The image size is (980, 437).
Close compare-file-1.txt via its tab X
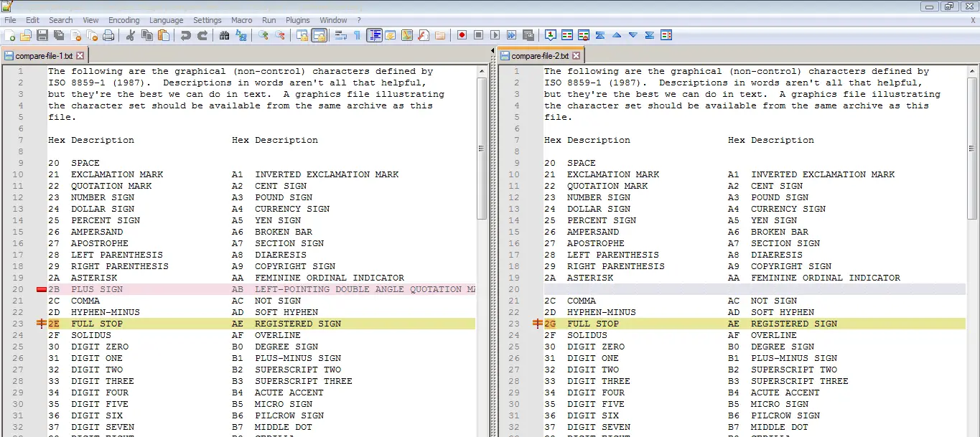[x=78, y=55]
